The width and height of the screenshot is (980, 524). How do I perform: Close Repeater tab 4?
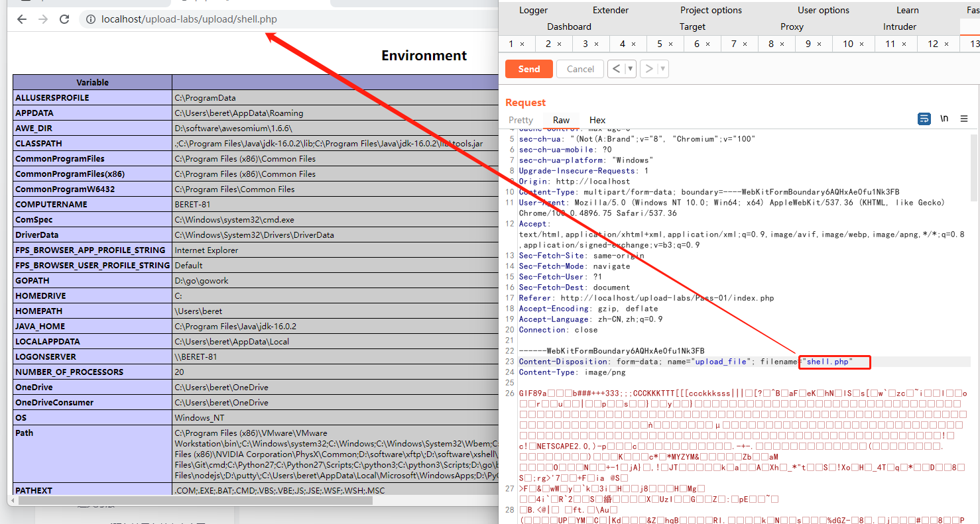[634, 44]
